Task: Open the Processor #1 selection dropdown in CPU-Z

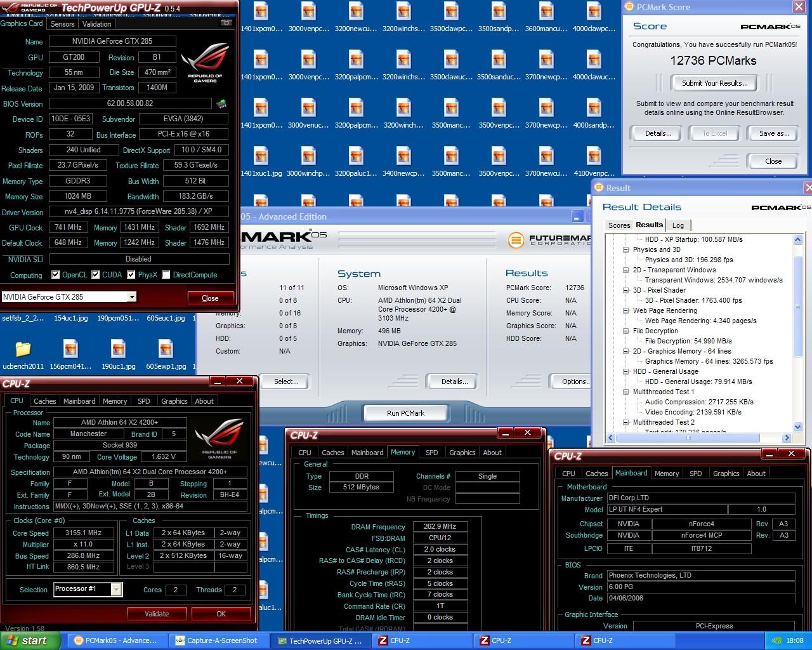Action: coord(116,590)
